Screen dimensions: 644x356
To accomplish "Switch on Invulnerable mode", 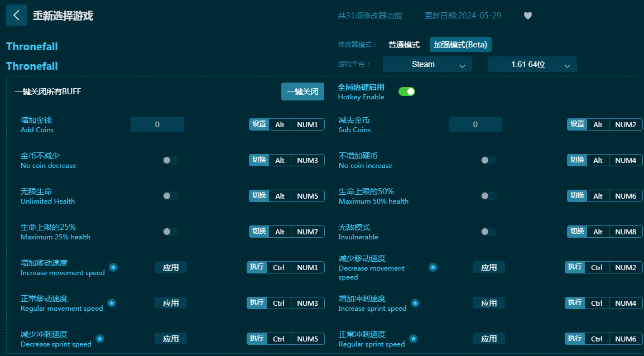I will point(489,232).
